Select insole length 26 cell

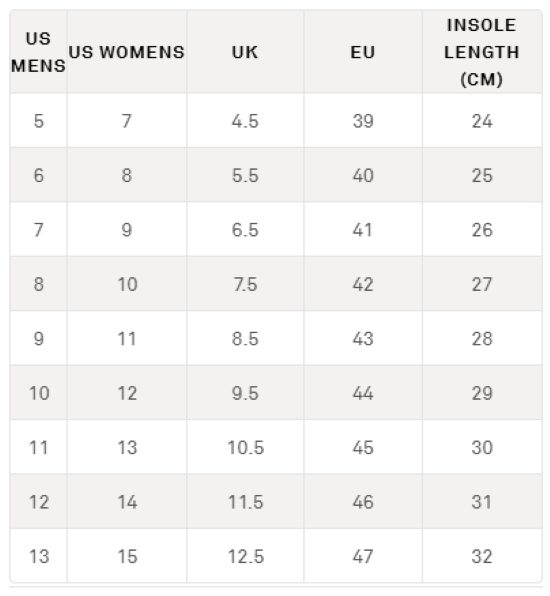482,230
